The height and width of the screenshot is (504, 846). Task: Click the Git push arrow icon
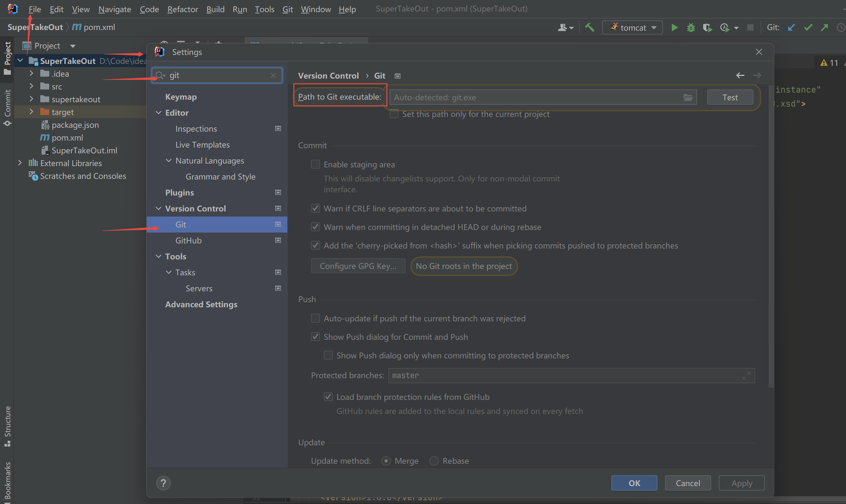825,27
